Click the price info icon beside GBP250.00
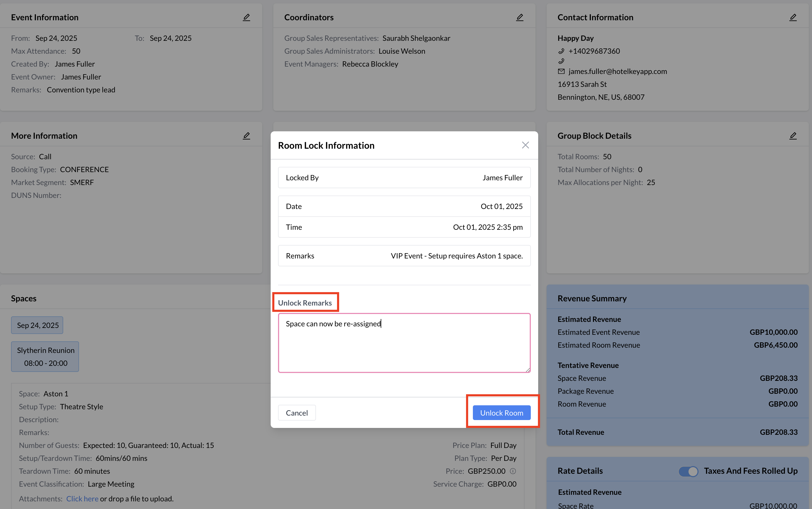Viewport: 812px width, 509px height. click(x=513, y=471)
